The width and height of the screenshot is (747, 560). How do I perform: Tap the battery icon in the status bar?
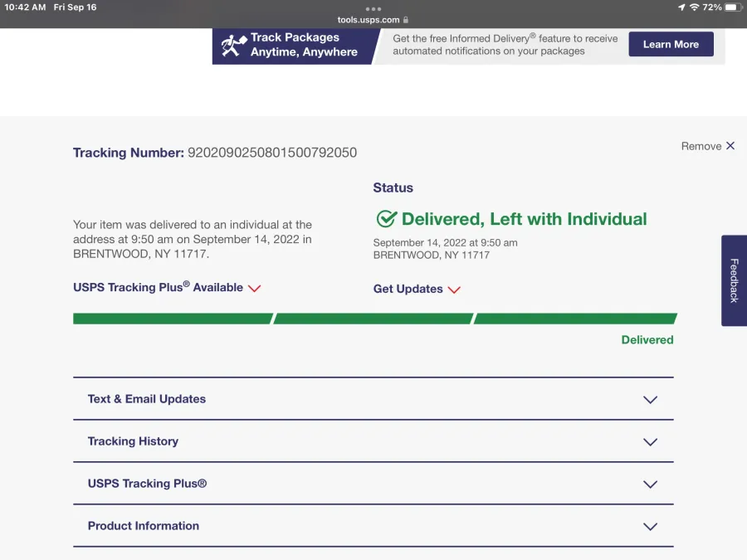click(x=732, y=7)
